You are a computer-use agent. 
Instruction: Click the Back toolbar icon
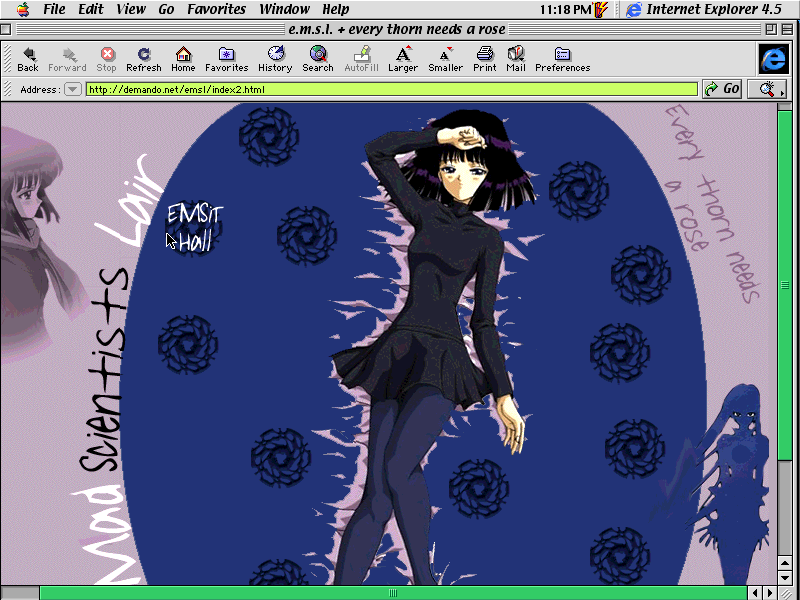(x=28, y=58)
